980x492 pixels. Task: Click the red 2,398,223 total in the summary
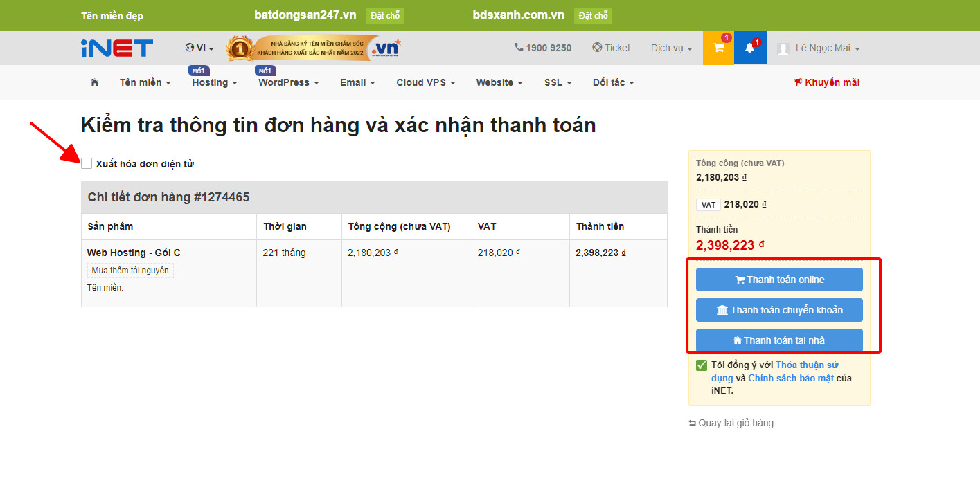pyautogui.click(x=730, y=245)
